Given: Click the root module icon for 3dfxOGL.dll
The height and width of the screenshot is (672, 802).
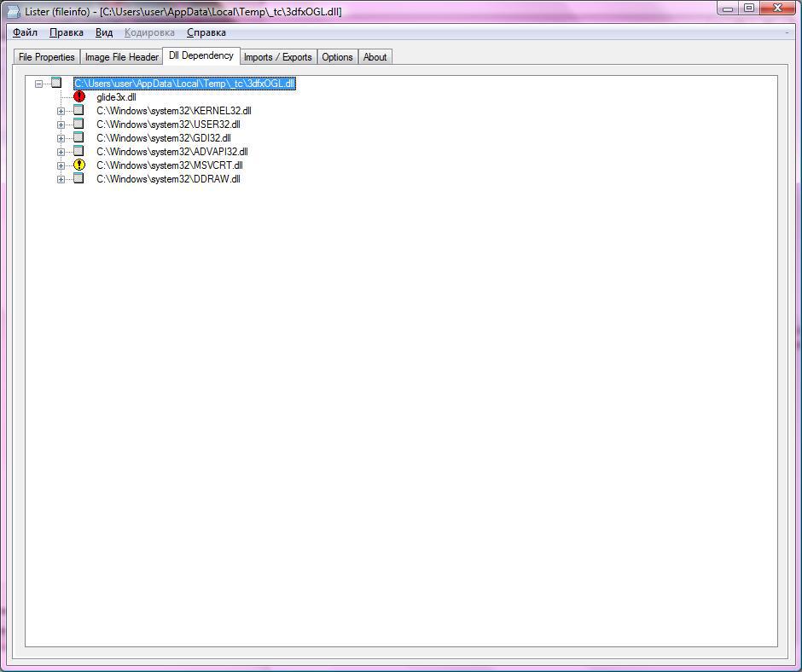Looking at the screenshot, I should pyautogui.click(x=56, y=83).
